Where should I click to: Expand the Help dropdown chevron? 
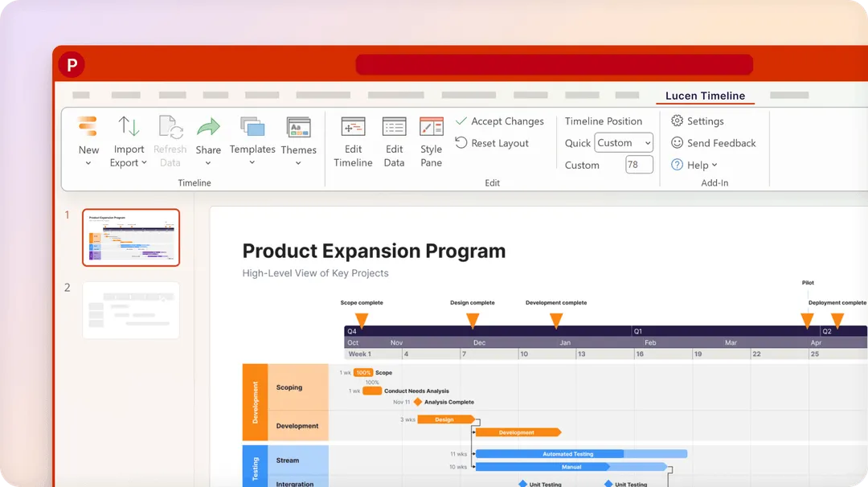click(x=714, y=165)
